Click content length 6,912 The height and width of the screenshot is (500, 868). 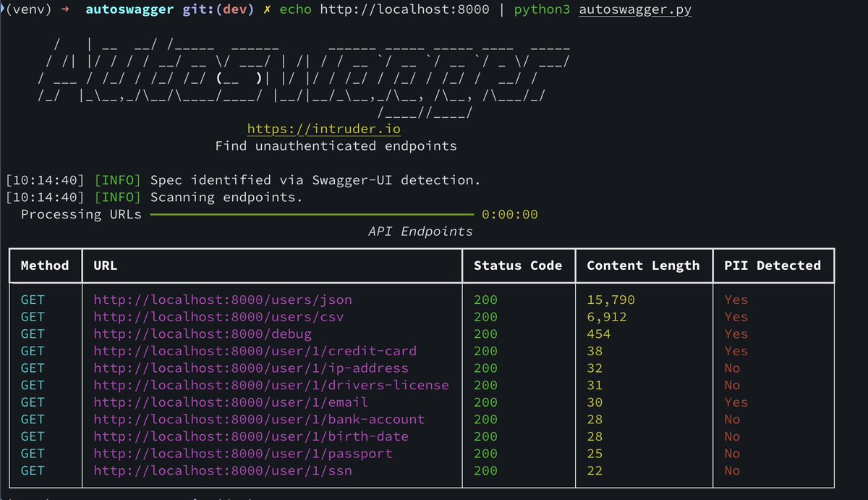point(607,317)
